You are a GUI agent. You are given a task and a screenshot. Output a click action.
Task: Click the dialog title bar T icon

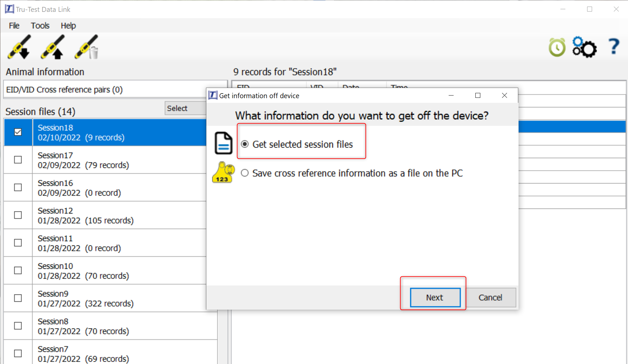[213, 96]
